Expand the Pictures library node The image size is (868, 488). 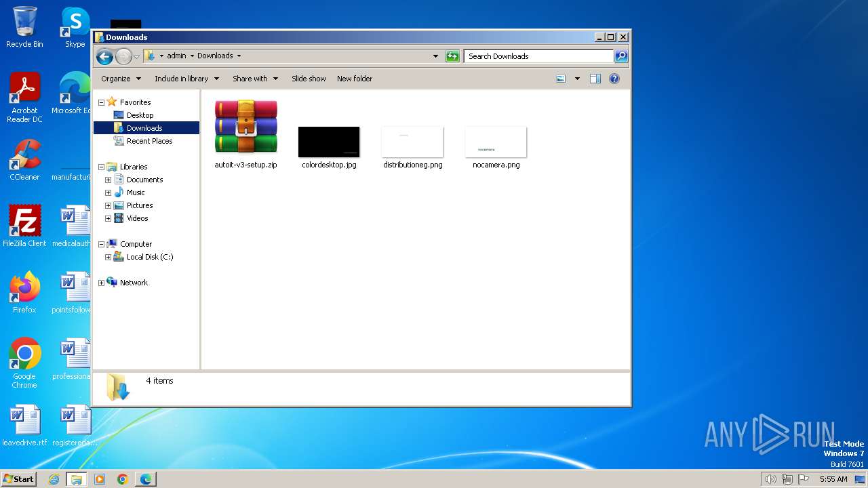point(108,205)
